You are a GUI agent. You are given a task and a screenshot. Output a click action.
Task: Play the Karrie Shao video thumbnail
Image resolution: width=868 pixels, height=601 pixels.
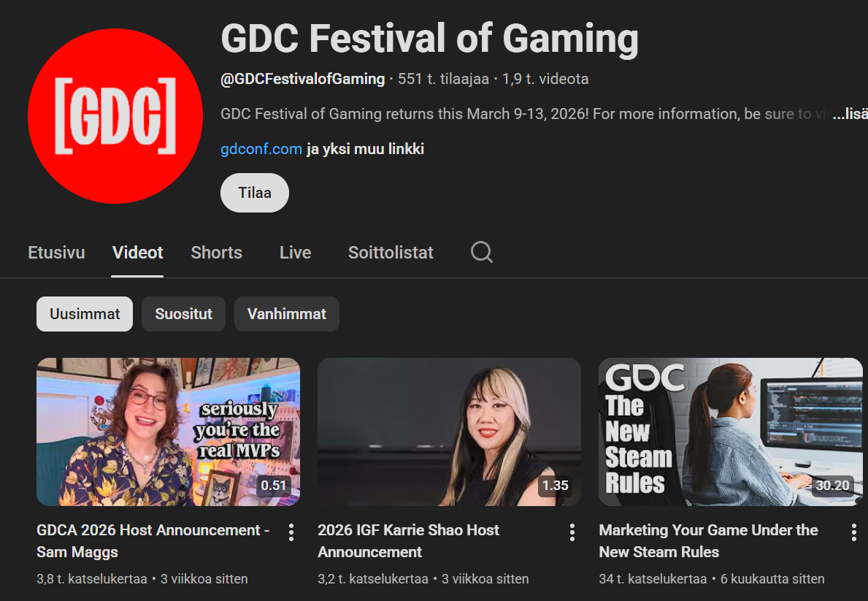[450, 432]
